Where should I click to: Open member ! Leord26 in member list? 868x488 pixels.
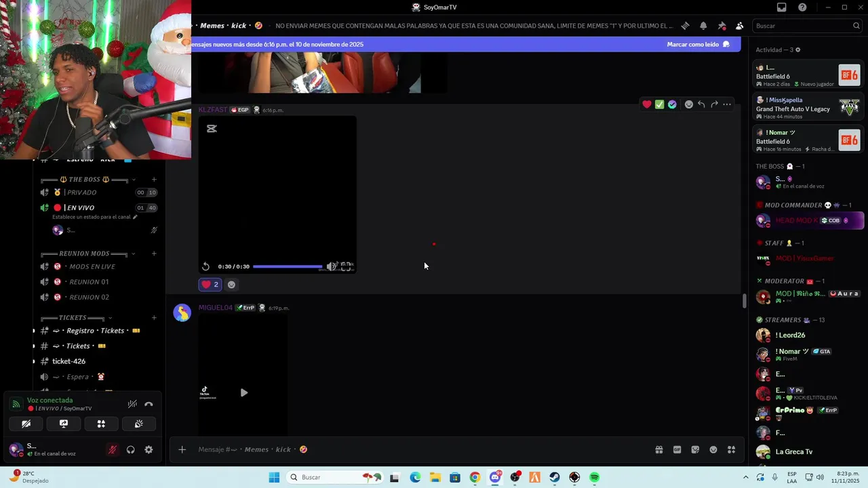pyautogui.click(x=808, y=335)
